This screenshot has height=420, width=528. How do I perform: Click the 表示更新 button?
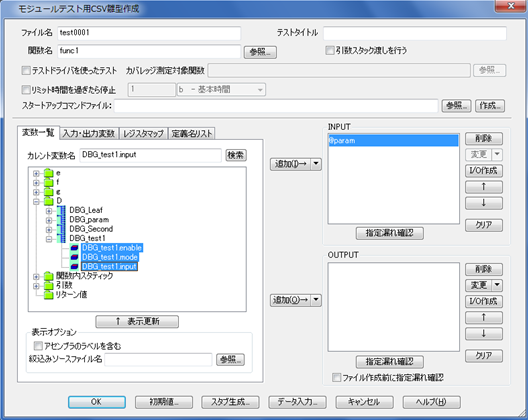point(137,321)
